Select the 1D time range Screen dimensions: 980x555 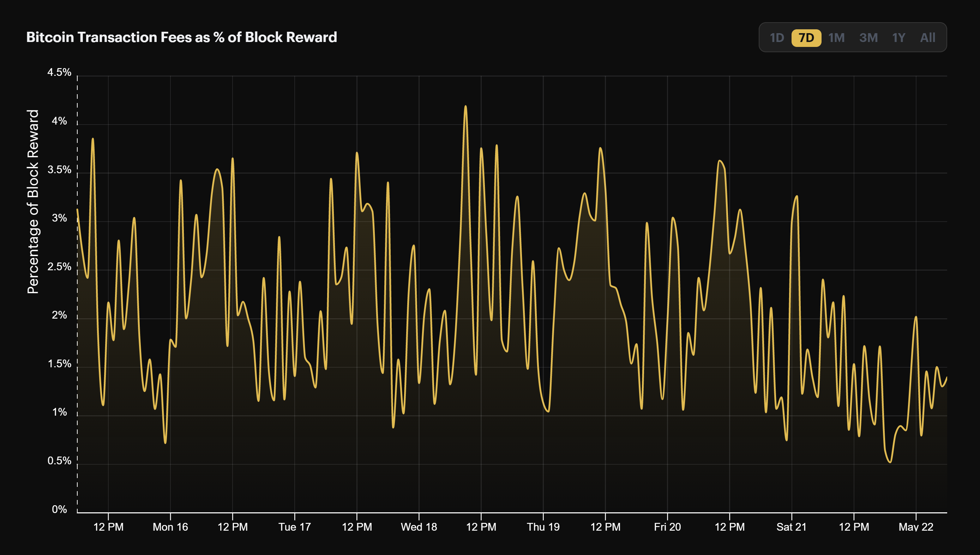click(776, 38)
